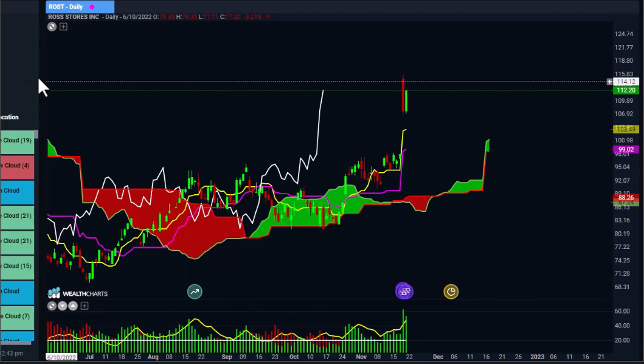This screenshot has width=644, height=364.
Task: Click the Aug label on the time axis
Action: (153, 357)
